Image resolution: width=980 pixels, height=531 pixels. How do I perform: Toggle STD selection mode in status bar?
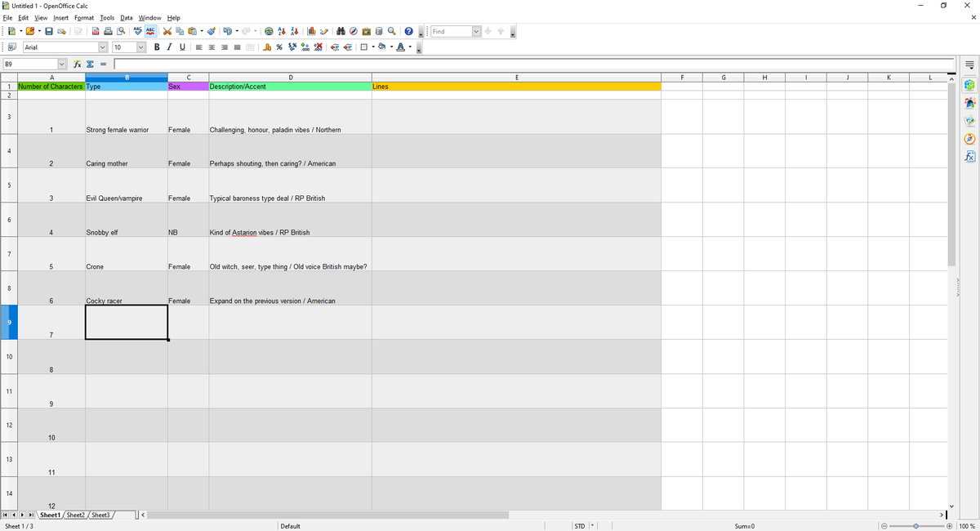[579, 526]
